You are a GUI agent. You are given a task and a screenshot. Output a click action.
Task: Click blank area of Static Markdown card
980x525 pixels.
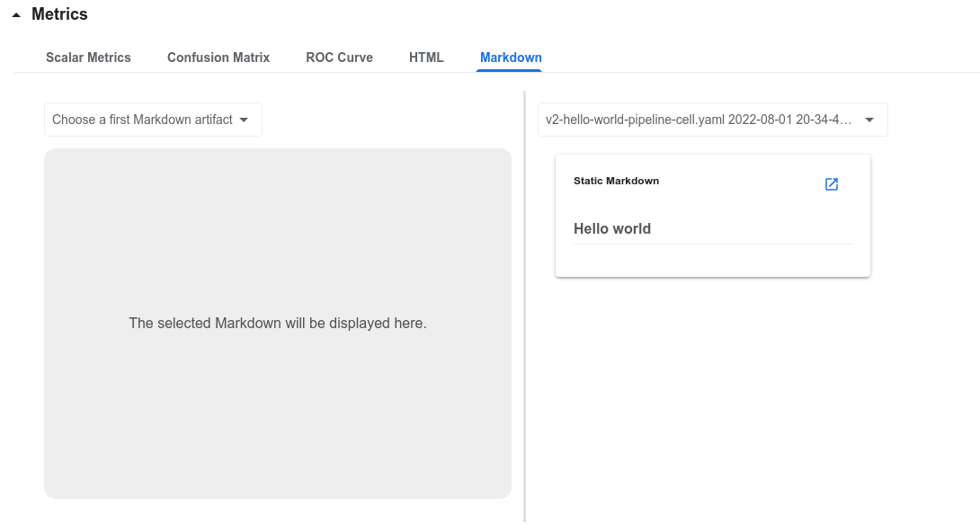click(x=712, y=262)
